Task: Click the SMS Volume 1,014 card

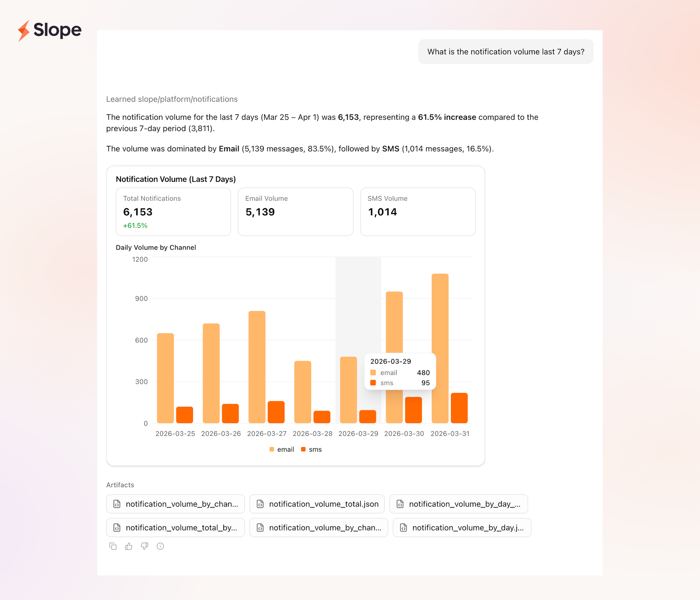Action: [x=417, y=212]
